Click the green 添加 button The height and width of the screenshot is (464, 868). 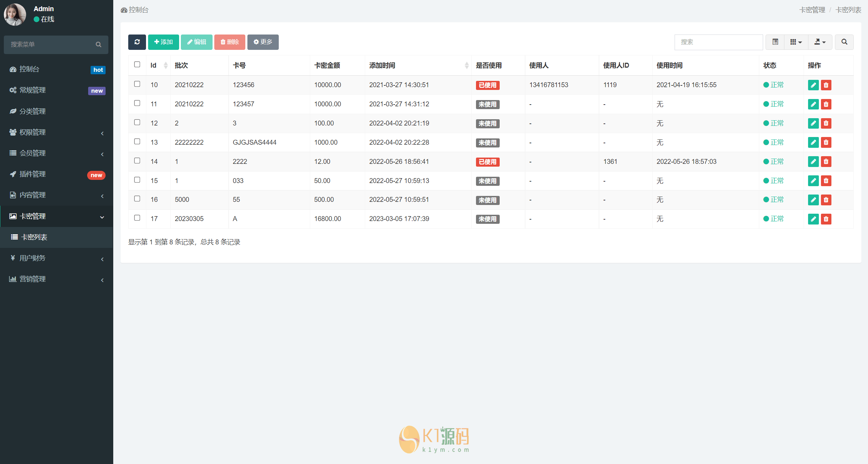pos(163,42)
